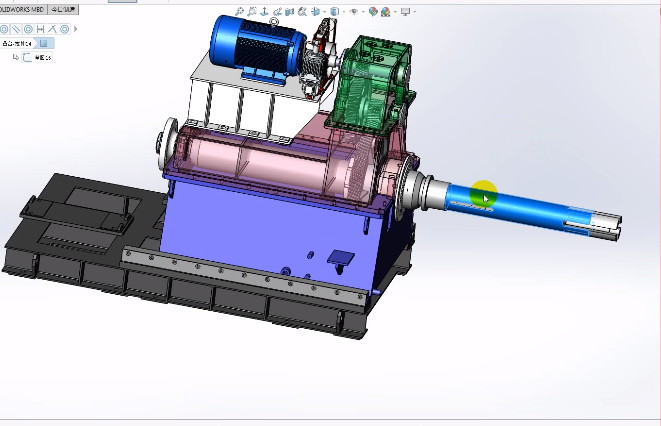661x426 pixels.
Task: Switch to the SOLIDWORKS MBD tab
Action: click(23, 9)
